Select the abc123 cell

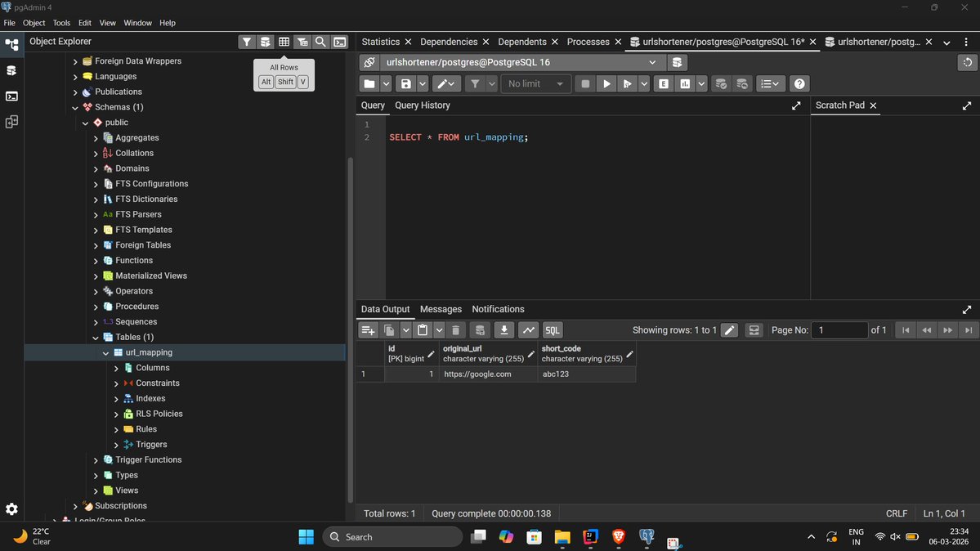[586, 374]
